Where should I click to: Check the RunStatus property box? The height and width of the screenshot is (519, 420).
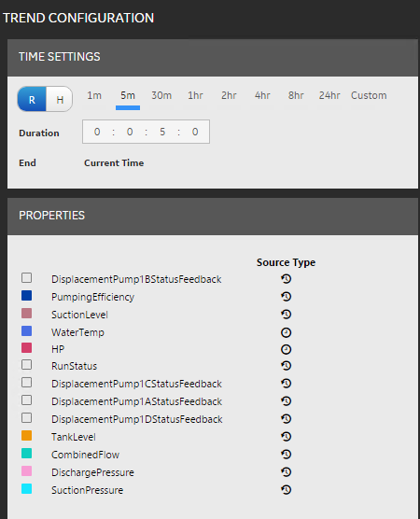27,365
